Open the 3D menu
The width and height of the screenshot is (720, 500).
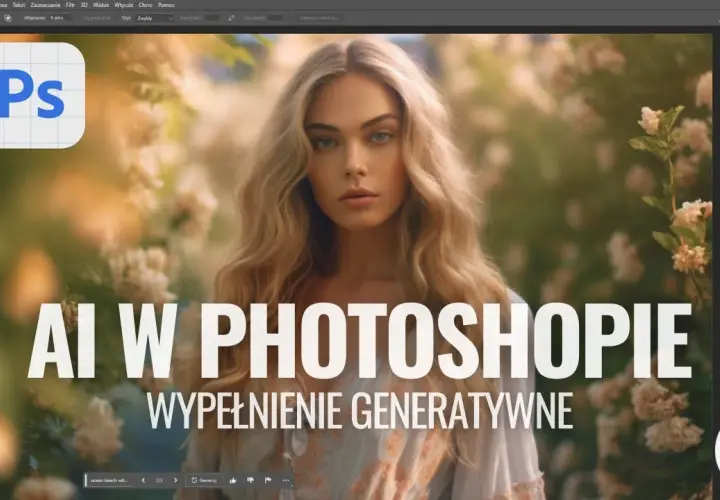[x=84, y=5]
